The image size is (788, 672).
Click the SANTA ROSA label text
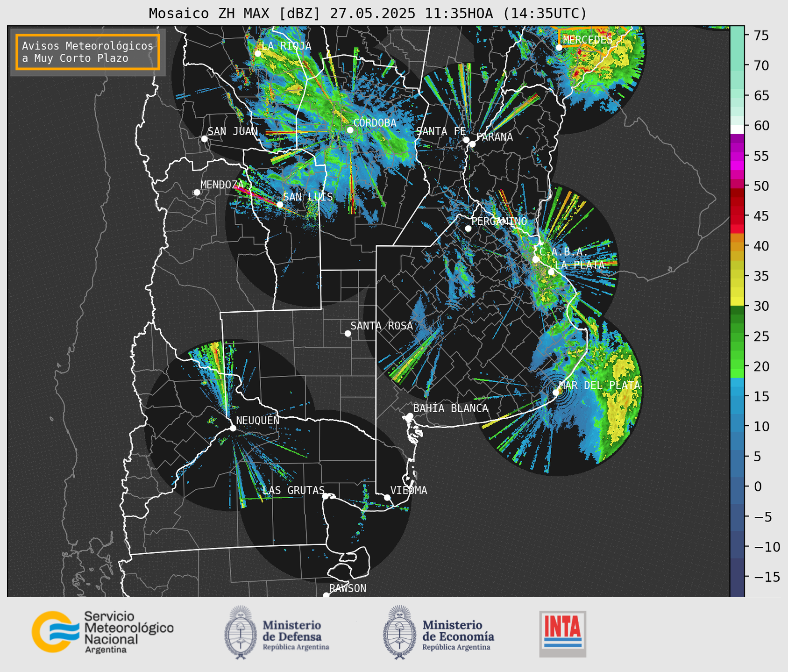click(382, 326)
